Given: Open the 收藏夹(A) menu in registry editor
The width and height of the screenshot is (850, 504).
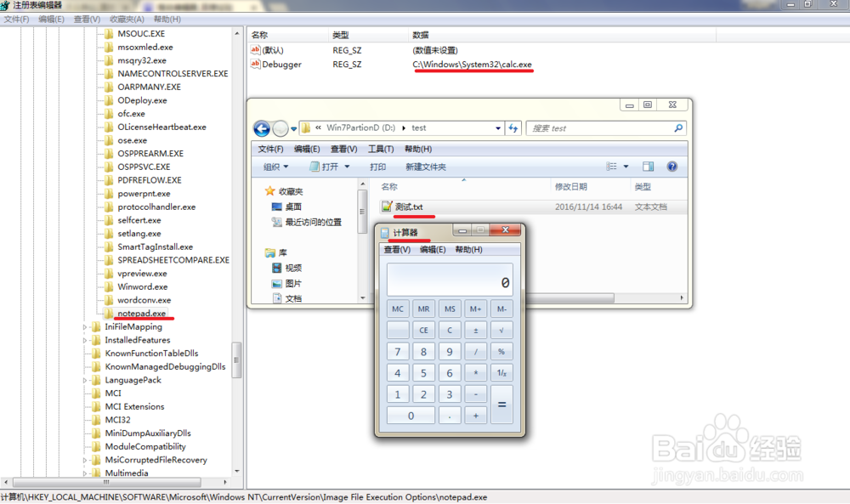Looking at the screenshot, I should pyautogui.click(x=127, y=19).
